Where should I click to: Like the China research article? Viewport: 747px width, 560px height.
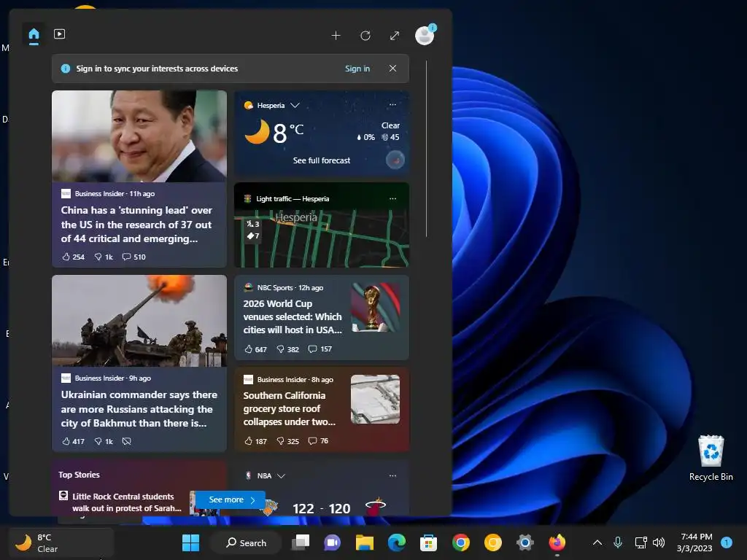(73, 257)
